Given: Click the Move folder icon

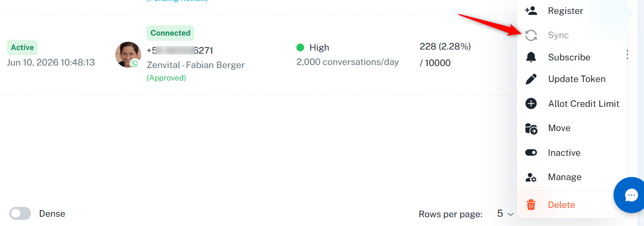Looking at the screenshot, I should [531, 128].
